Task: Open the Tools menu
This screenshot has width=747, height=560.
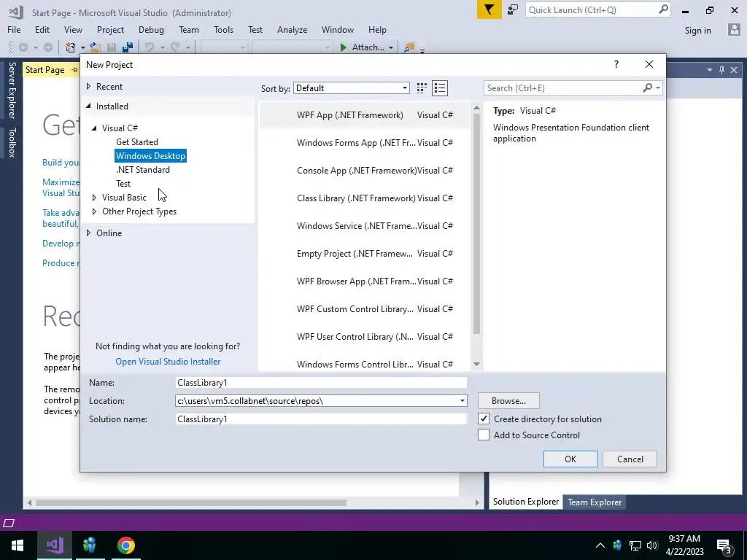Action: (x=223, y=29)
